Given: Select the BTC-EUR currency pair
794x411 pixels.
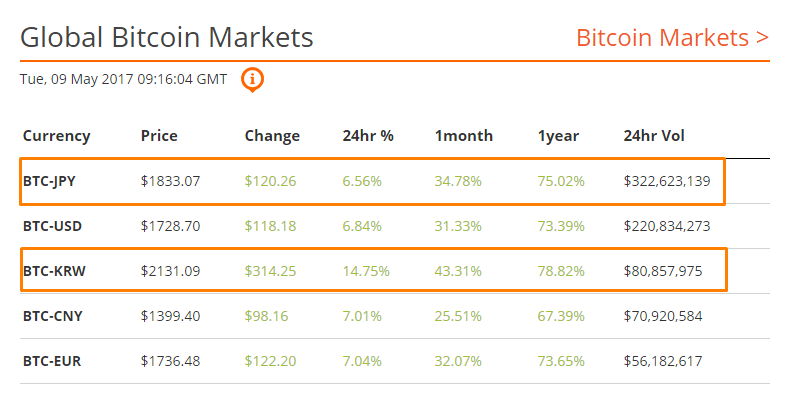Looking at the screenshot, I should pos(53,361).
